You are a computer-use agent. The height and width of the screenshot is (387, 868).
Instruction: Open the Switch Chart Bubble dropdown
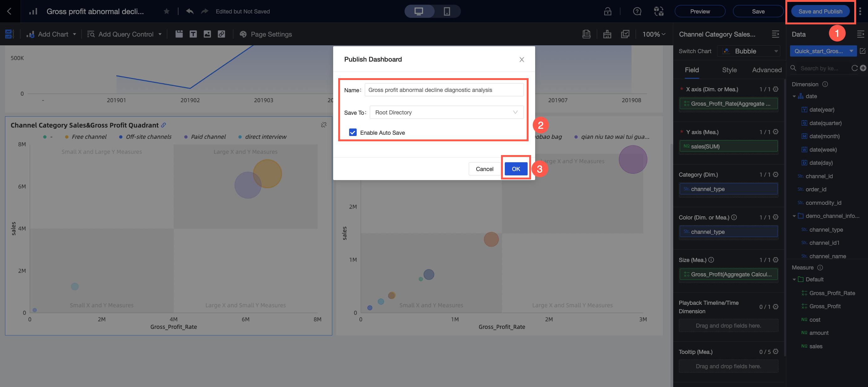(749, 51)
